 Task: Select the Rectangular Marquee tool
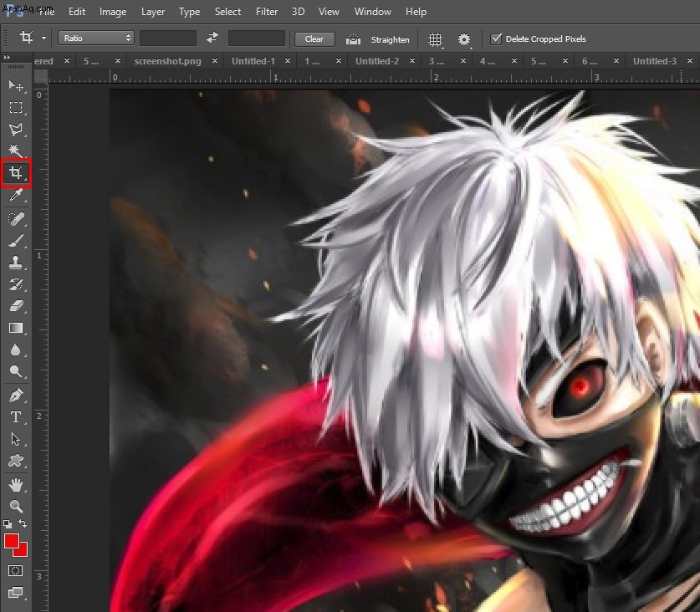click(x=16, y=108)
